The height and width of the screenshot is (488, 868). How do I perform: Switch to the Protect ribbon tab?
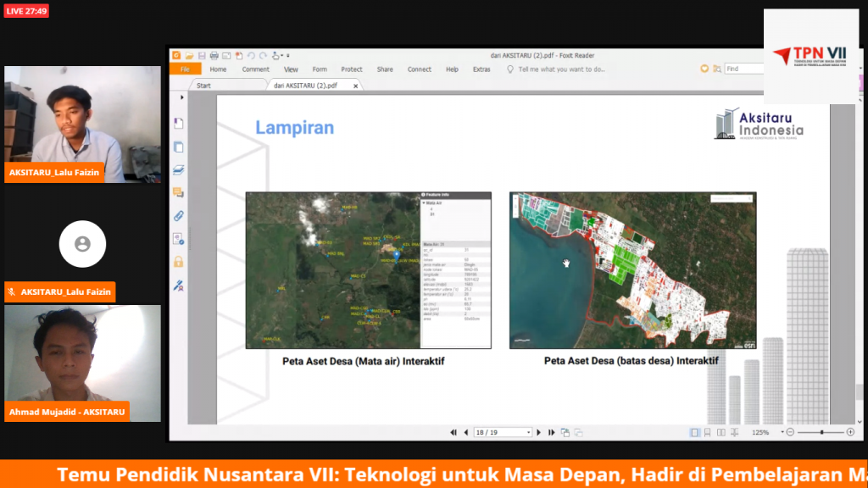pos(352,69)
